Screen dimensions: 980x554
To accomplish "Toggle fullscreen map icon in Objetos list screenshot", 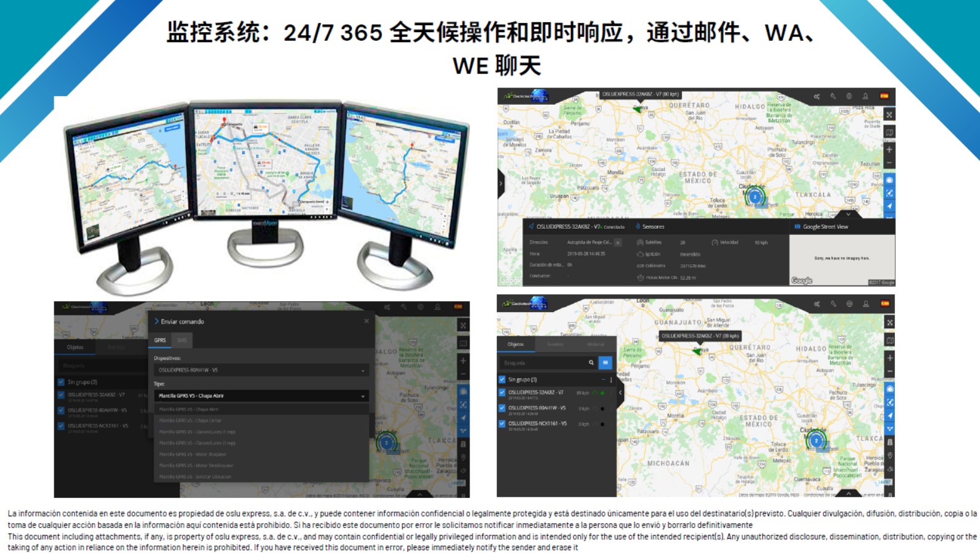I will click(x=890, y=323).
